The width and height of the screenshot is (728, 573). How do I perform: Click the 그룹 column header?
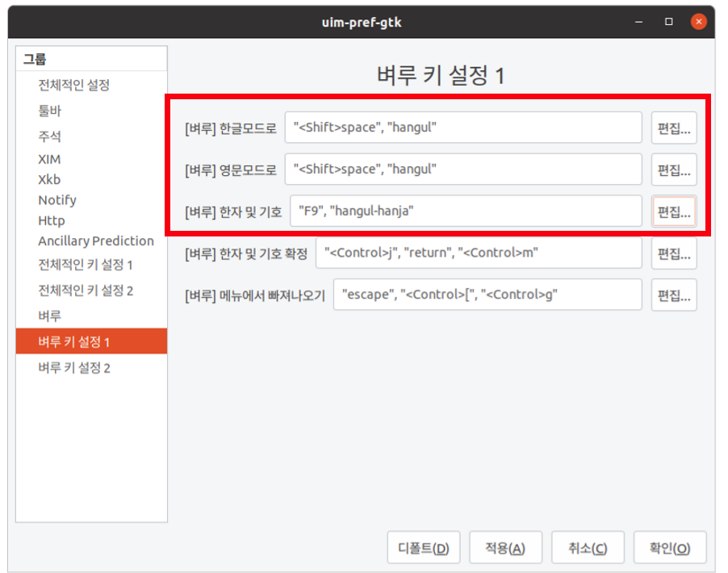91,59
